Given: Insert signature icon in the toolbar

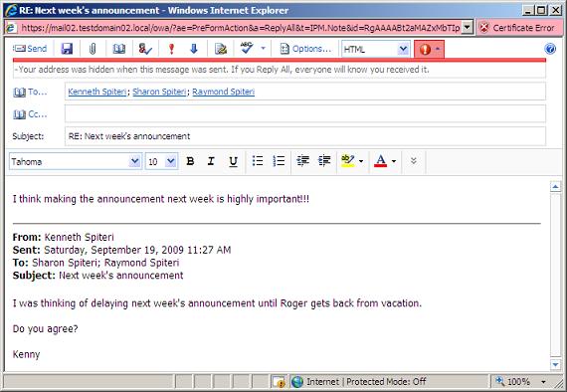Looking at the screenshot, I should 221,49.
